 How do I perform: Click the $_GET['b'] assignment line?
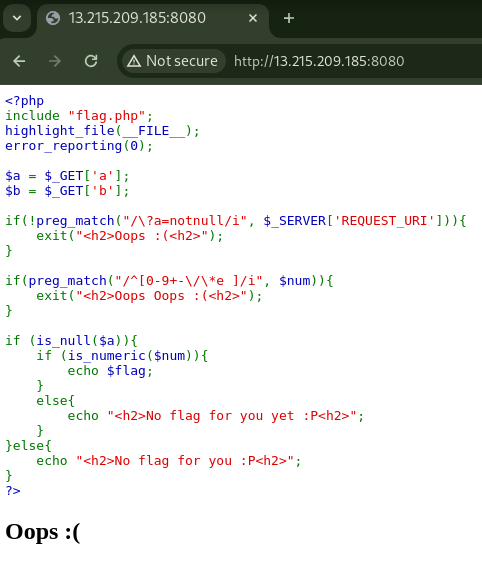(67, 191)
